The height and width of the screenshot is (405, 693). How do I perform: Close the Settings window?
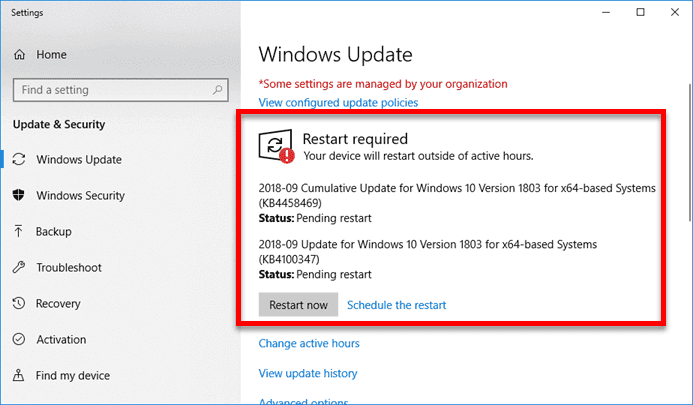[x=674, y=12]
